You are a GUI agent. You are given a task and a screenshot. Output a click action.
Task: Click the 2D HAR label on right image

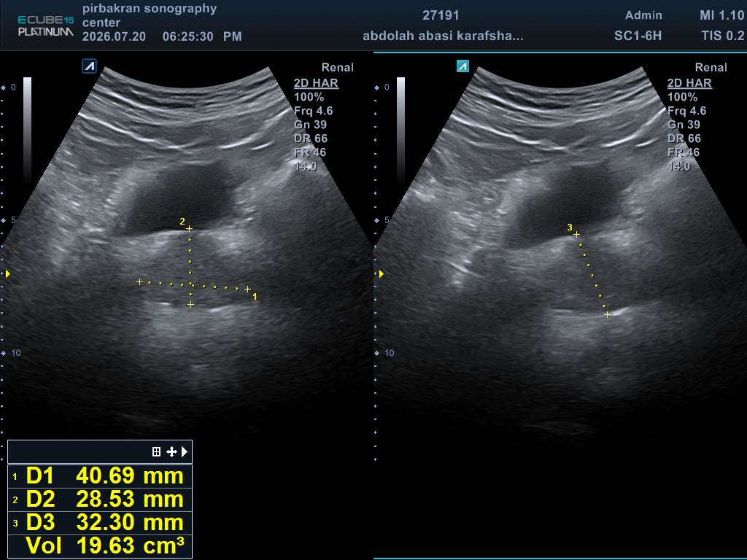pyautogui.click(x=689, y=83)
